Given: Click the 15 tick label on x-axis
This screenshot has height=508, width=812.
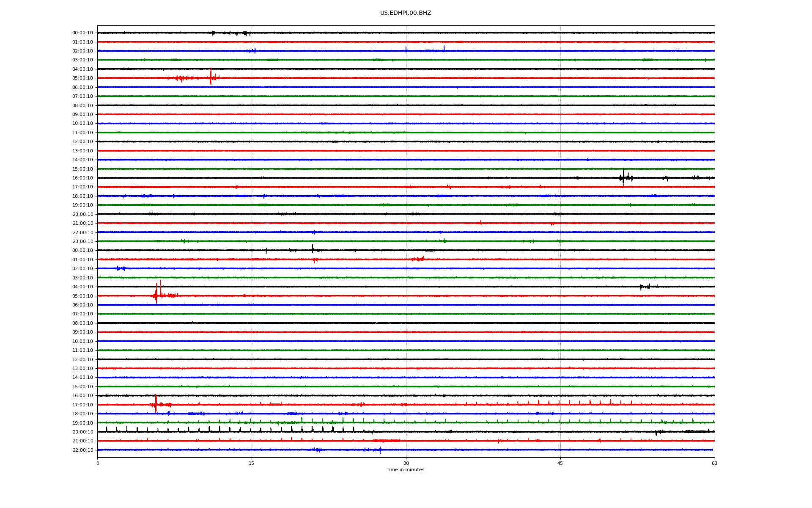Looking at the screenshot, I should pos(252,463).
